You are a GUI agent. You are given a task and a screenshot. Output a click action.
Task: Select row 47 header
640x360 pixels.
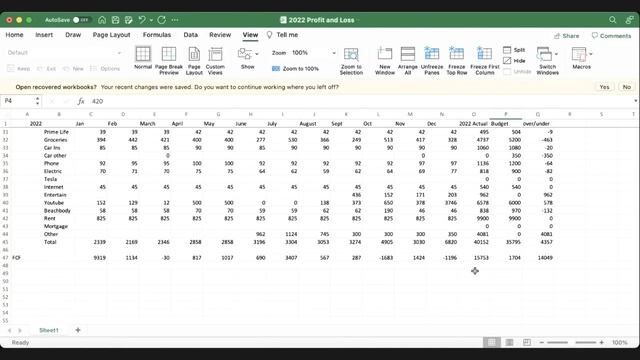[x=5, y=258]
